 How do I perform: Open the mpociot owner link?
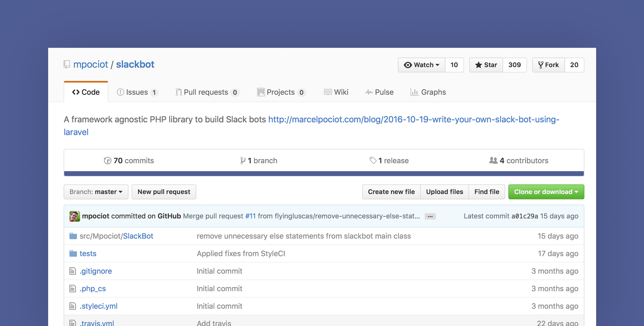click(91, 64)
